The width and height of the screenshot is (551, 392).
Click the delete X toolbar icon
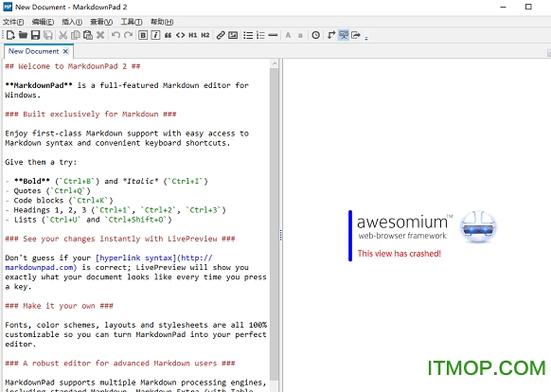tap(100, 35)
